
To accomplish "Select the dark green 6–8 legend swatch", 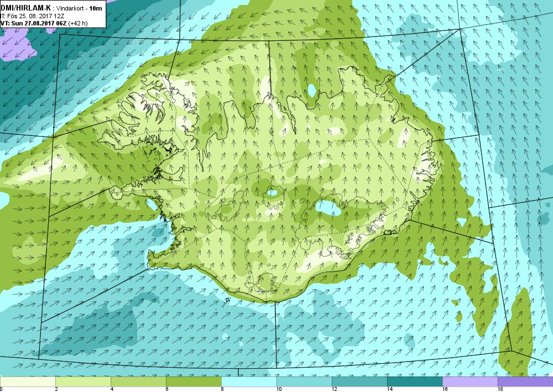I will tap(194, 381).
